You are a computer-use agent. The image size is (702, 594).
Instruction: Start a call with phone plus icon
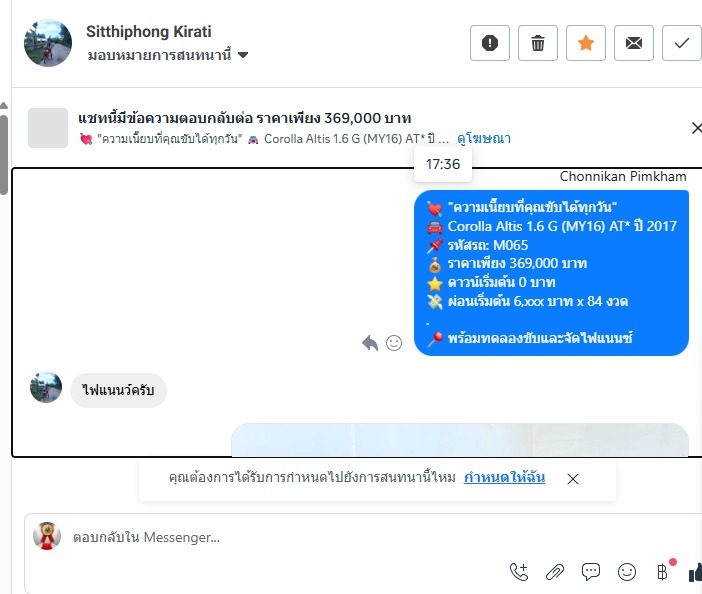[519, 572]
